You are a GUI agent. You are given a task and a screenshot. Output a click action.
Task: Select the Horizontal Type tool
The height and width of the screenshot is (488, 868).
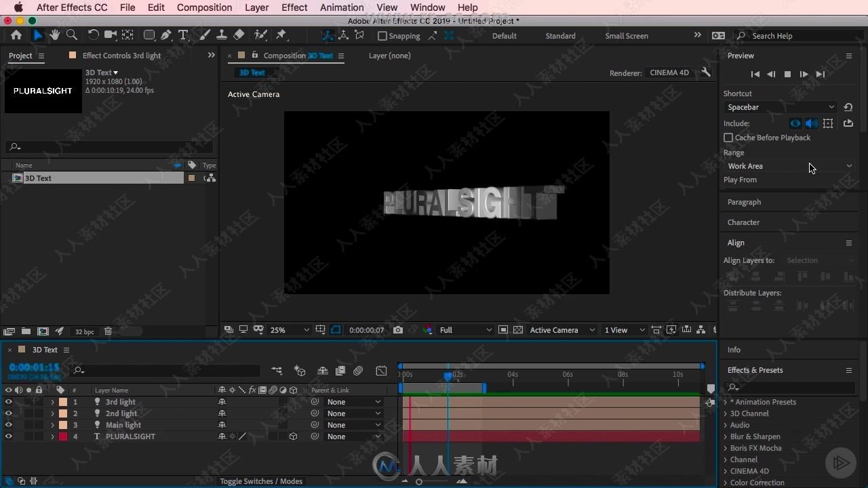(183, 35)
